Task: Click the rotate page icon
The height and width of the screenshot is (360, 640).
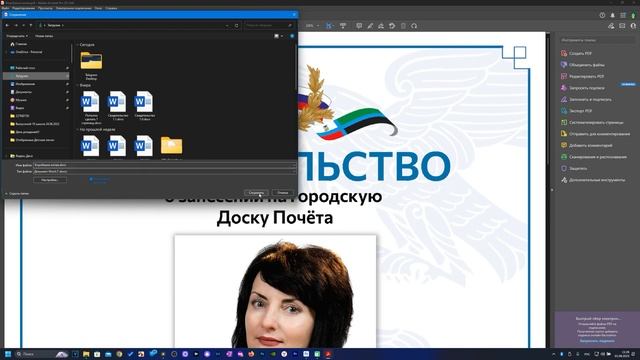Action: click(x=392, y=26)
